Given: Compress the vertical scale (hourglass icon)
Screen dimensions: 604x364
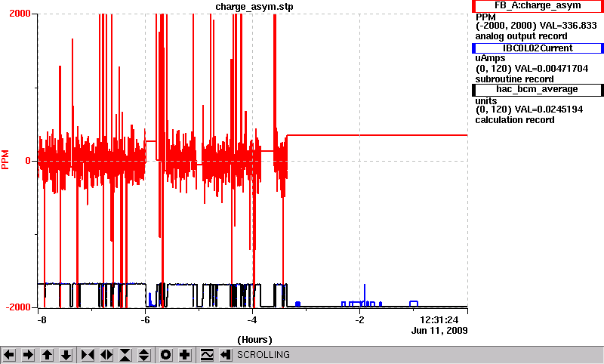Looking at the screenshot, I should pos(125,355).
